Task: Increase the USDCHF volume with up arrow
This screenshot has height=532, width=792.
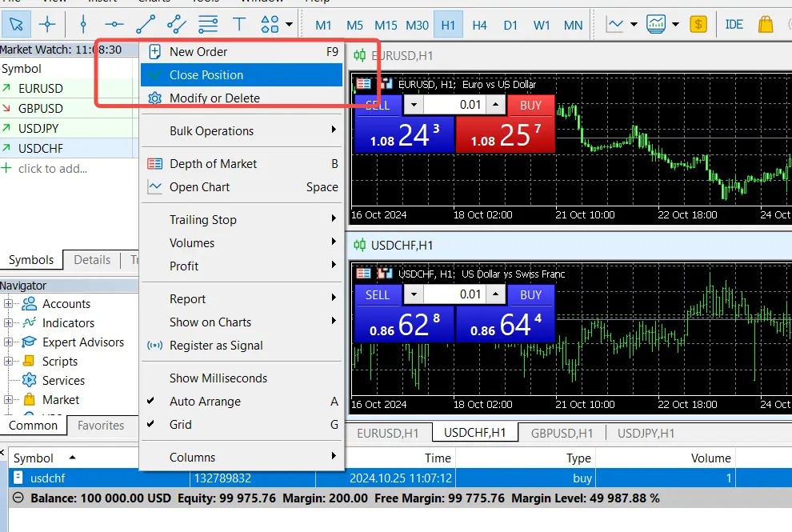Action: 497,294
